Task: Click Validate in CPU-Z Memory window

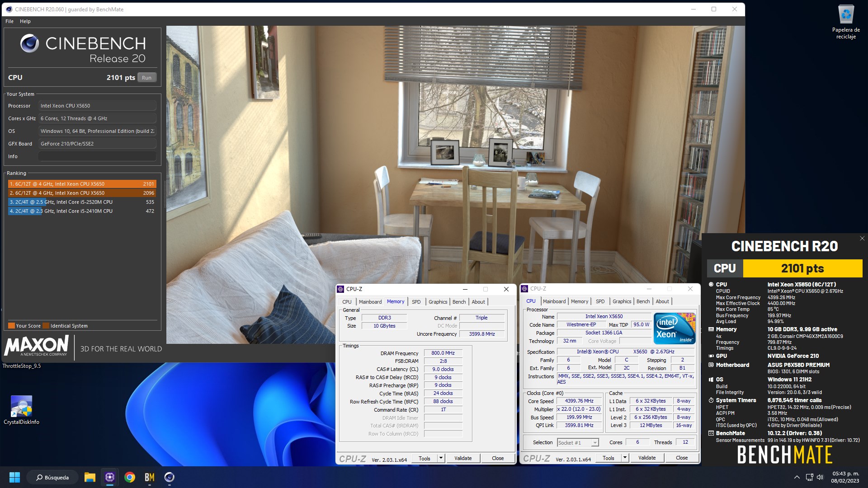Action: [x=463, y=458]
